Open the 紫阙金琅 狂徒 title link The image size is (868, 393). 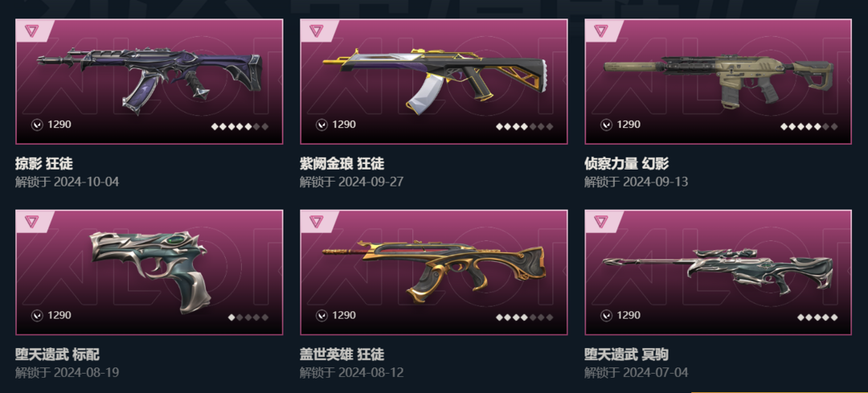[342, 164]
